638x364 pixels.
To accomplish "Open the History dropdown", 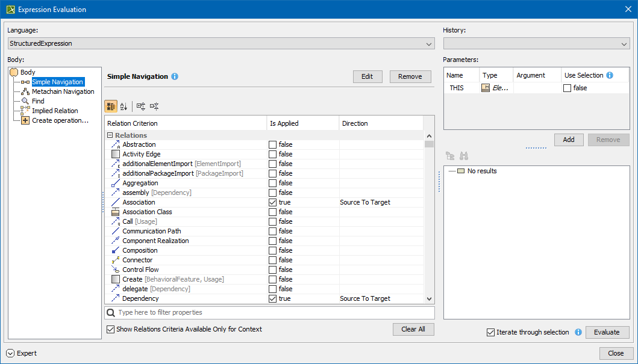I will 624,44.
